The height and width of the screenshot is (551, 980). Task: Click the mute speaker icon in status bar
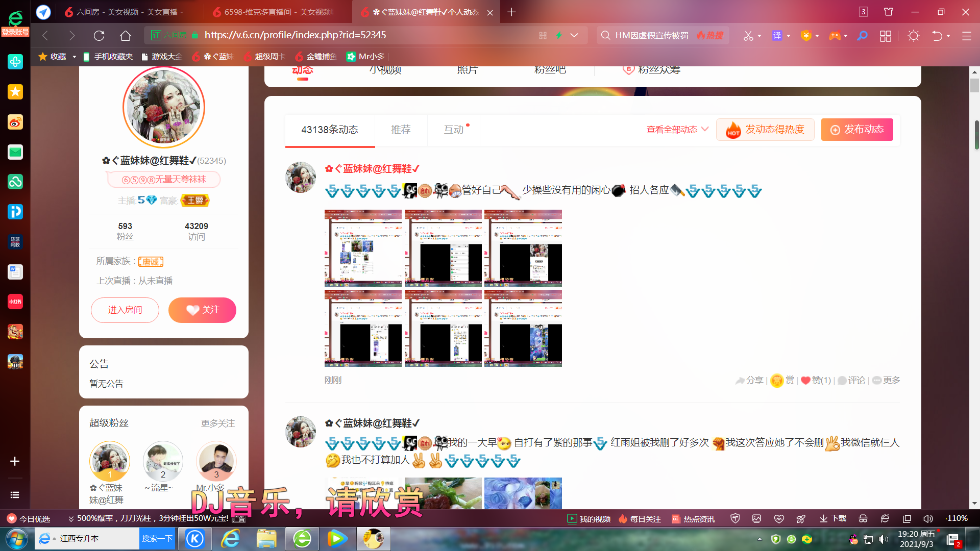(928, 519)
